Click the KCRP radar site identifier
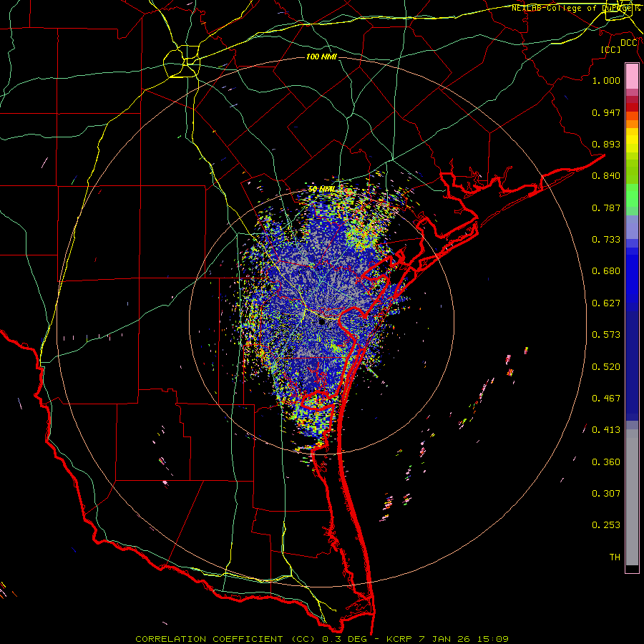The image size is (644, 644). [x=400, y=639]
